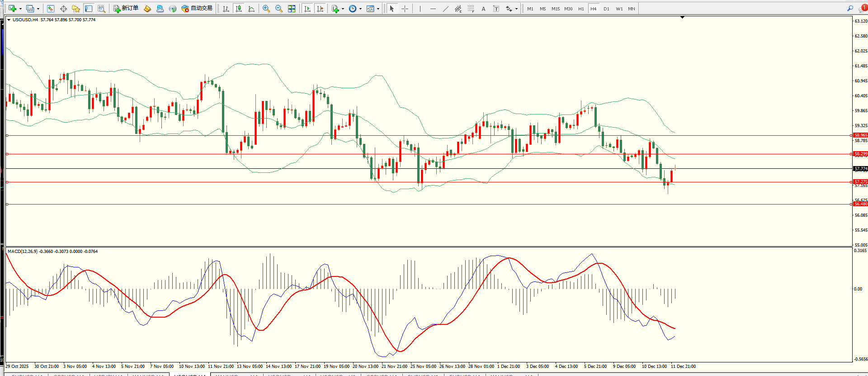868x376 pixels.
Task: Toggle 自动交易 auto trading
Action: click(197, 9)
